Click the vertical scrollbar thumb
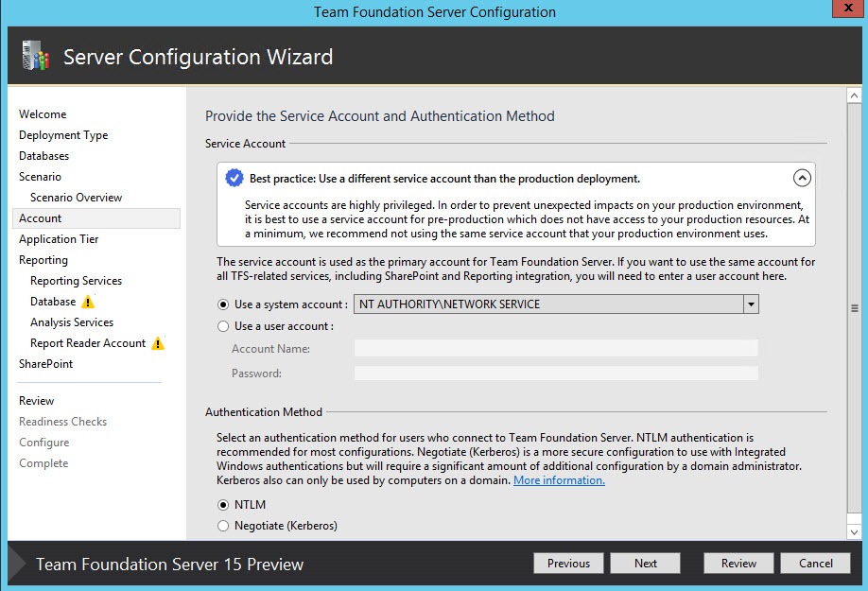The width and height of the screenshot is (868, 591). pyautogui.click(x=854, y=308)
